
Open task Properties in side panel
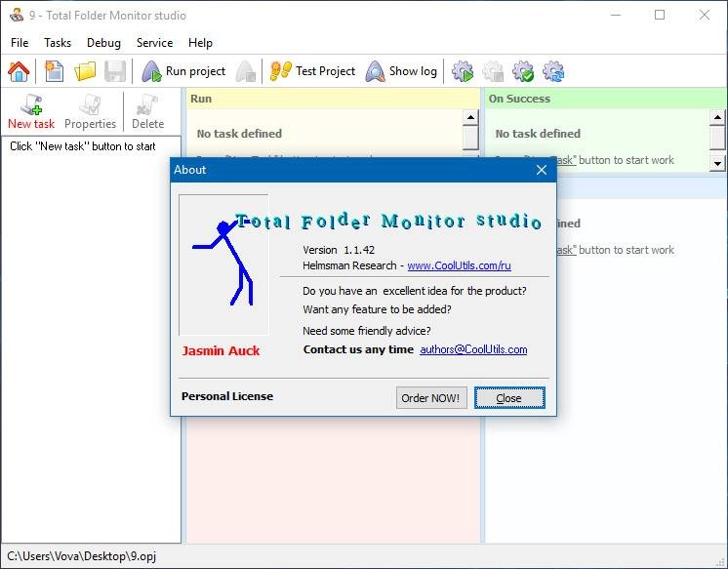tap(90, 111)
